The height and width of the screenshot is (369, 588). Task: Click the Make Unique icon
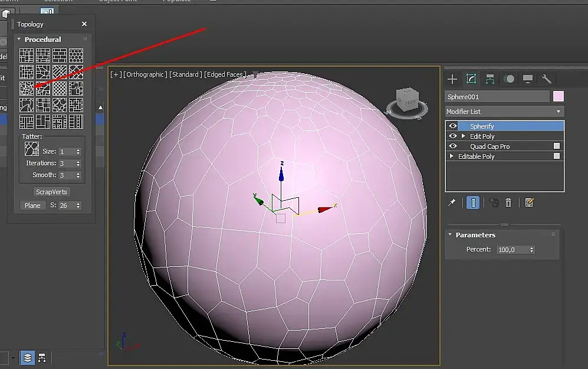coord(494,203)
